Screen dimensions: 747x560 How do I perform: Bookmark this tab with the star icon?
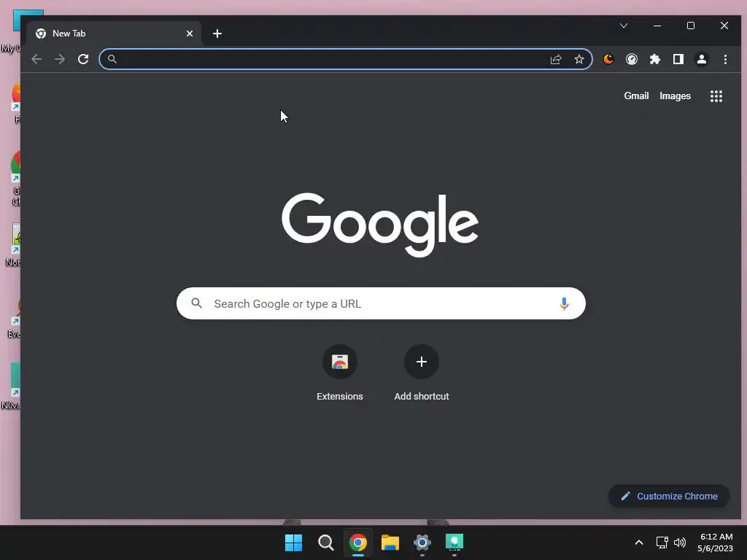click(578, 59)
